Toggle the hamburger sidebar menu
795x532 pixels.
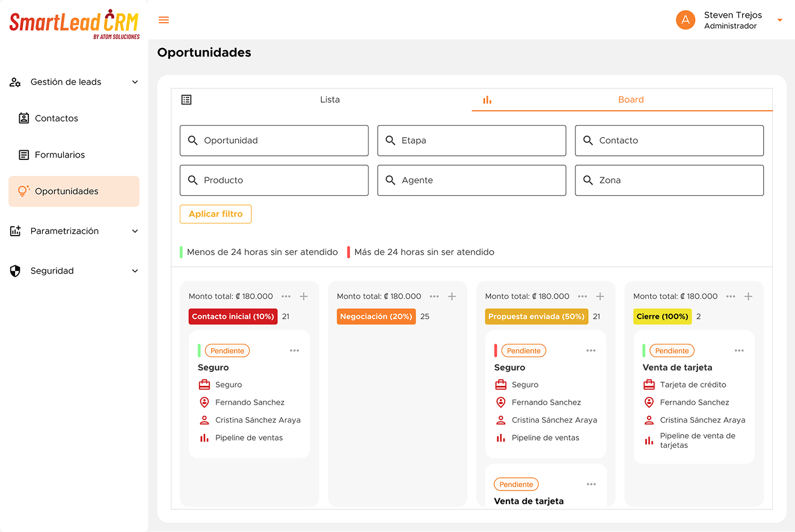click(x=164, y=20)
